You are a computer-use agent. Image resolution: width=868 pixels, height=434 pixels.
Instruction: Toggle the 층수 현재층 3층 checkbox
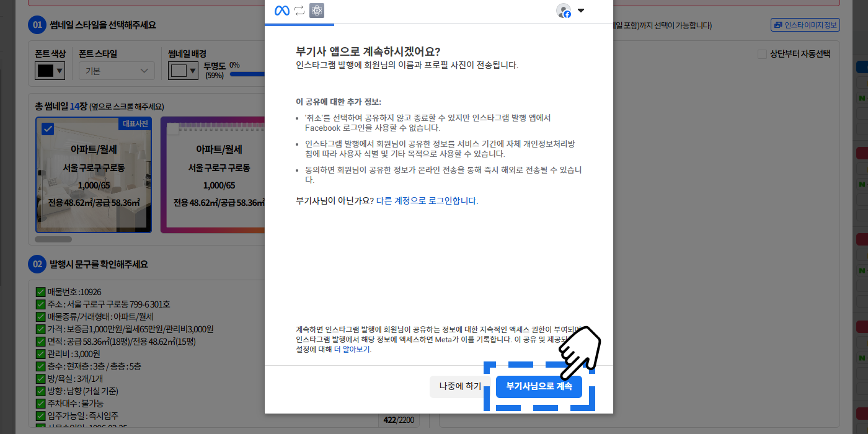pyautogui.click(x=40, y=366)
